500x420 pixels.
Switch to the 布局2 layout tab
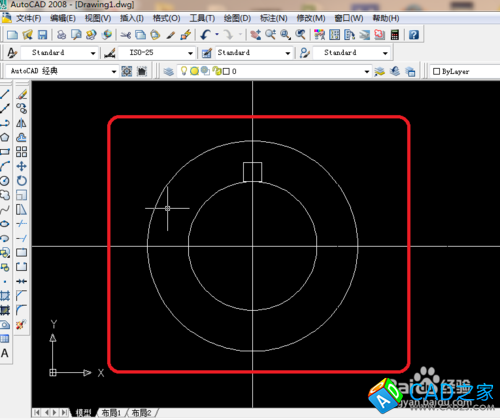tap(142, 413)
